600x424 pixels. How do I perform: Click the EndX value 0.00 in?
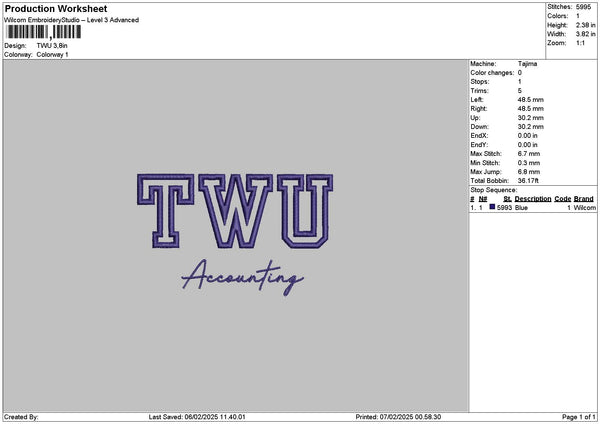coord(528,136)
